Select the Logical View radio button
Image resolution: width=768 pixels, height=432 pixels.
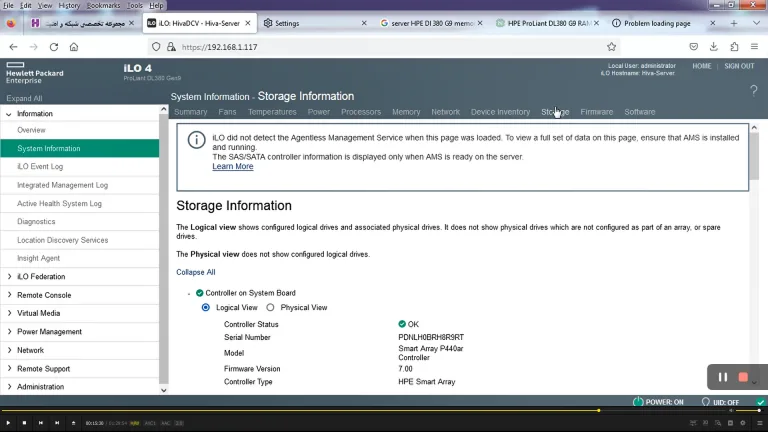pos(206,308)
